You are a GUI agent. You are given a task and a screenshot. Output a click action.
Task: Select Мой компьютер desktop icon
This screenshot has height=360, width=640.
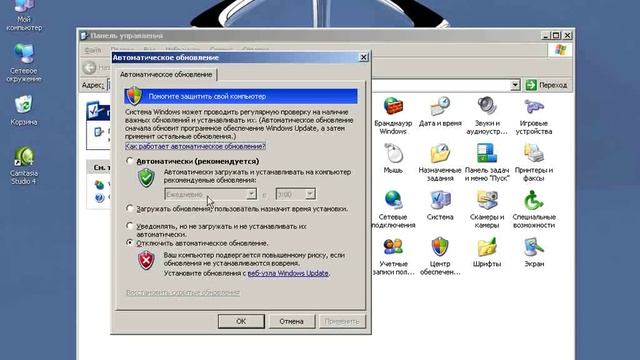click(24, 16)
